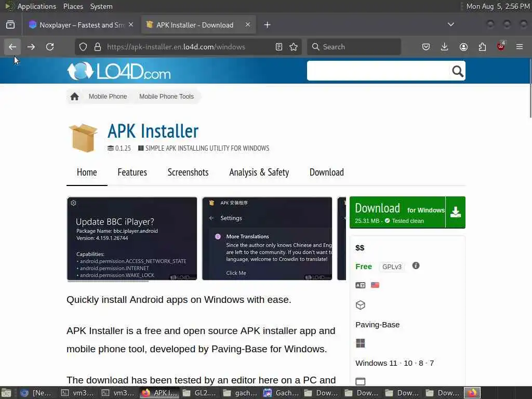Click the Windows logo icon in sidebar
The height and width of the screenshot is (399, 532).
(361, 343)
